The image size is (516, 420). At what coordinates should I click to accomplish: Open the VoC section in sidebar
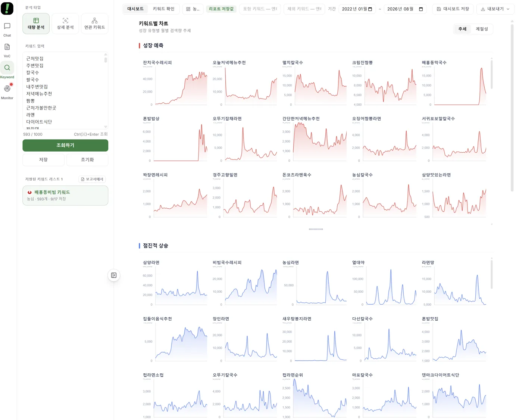tap(7, 50)
